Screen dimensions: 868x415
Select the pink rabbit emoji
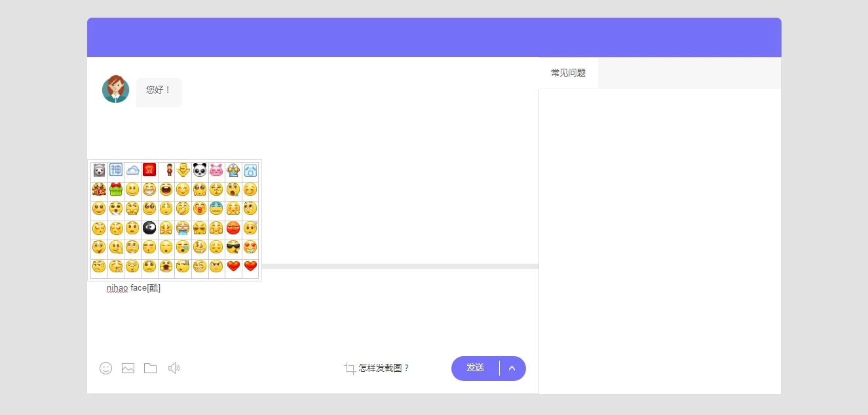pos(216,170)
